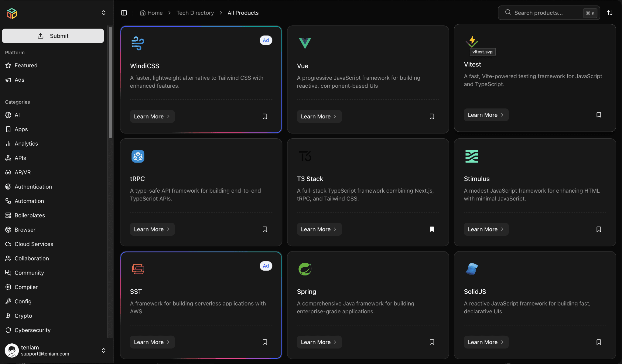
Task: Click the SolidJS logo icon
Action: [x=472, y=269]
